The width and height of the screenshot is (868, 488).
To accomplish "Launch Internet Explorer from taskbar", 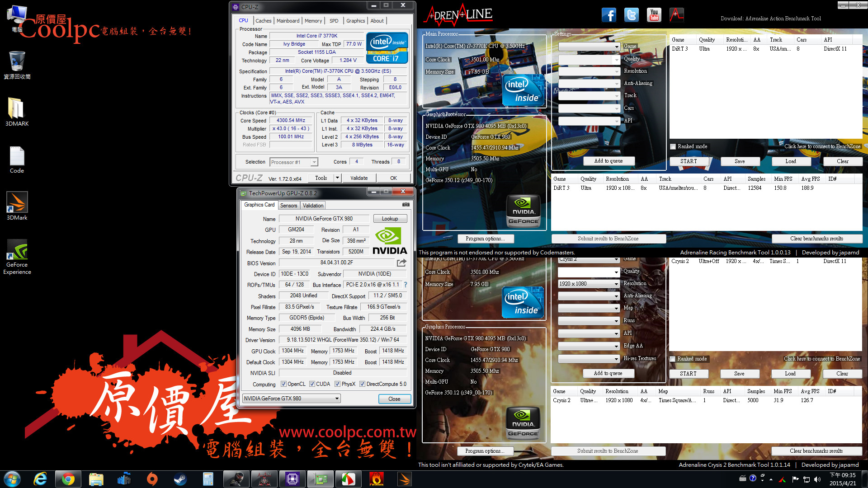I will point(40,479).
